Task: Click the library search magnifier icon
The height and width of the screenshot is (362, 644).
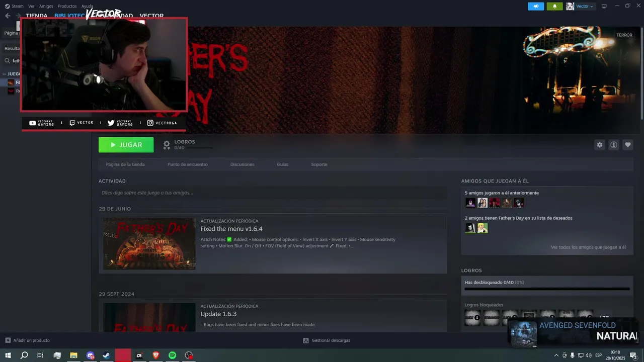Action: (7, 61)
